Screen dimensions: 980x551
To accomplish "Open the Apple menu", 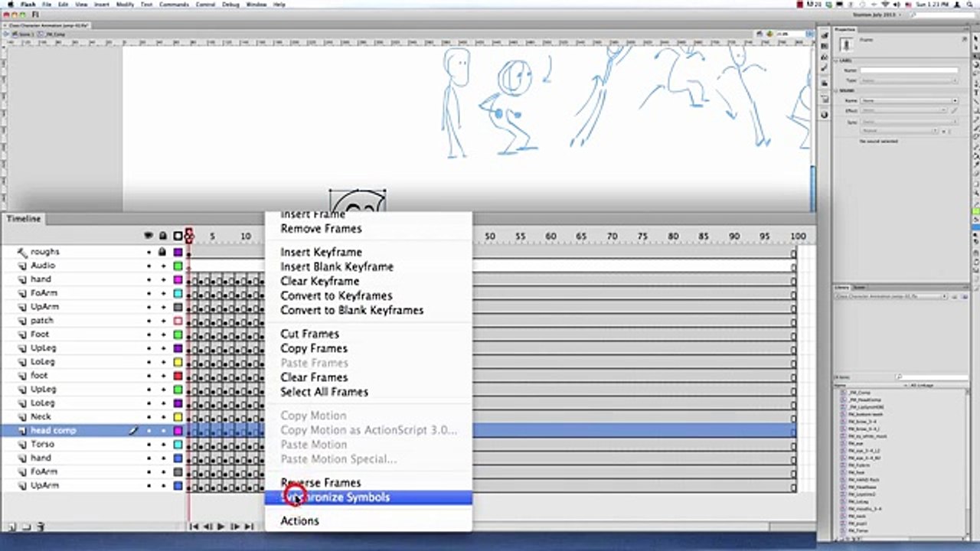I will [x=9, y=4].
